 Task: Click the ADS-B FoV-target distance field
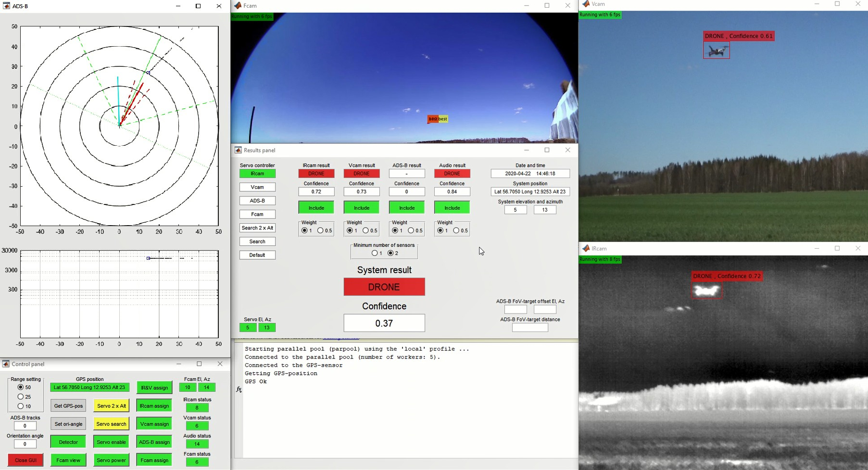tap(530, 328)
